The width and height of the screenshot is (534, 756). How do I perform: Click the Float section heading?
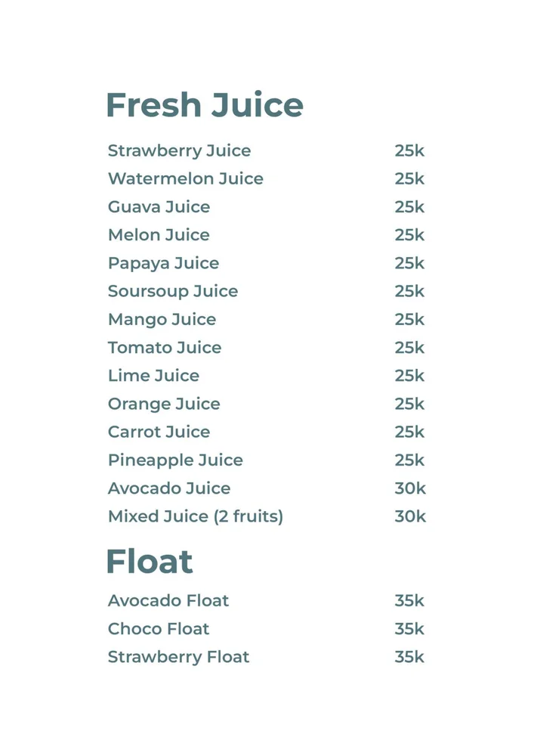click(150, 562)
